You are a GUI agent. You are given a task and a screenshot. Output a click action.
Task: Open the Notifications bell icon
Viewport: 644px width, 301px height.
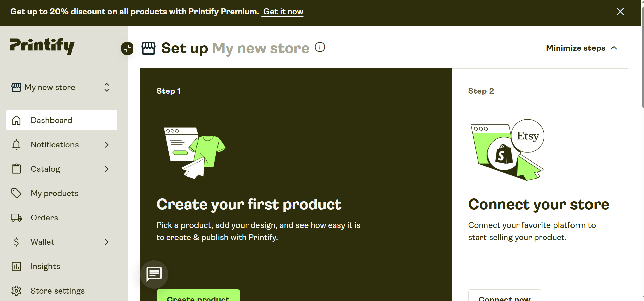[x=16, y=145]
